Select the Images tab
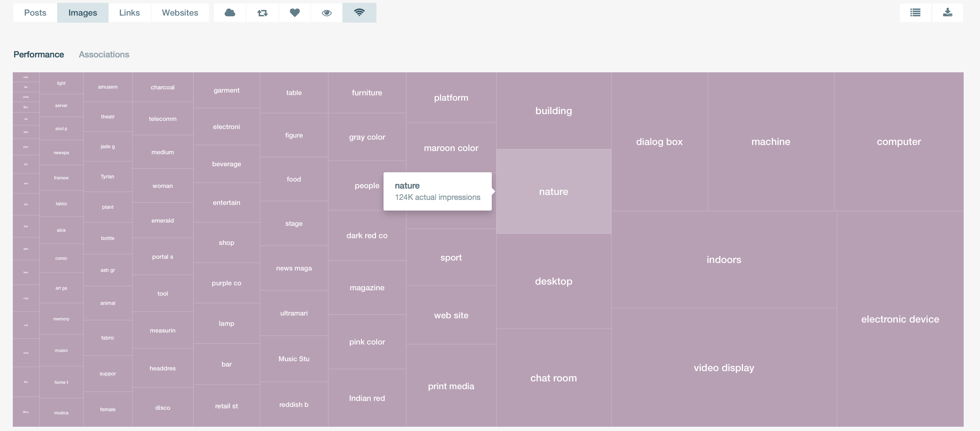This screenshot has width=980, height=431. click(83, 13)
